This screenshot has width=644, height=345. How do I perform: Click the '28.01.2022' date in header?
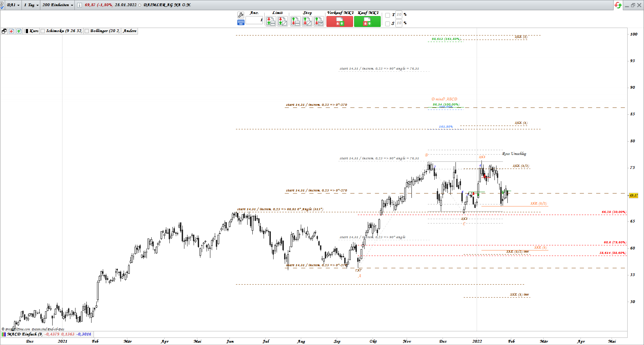pyautogui.click(x=126, y=5)
